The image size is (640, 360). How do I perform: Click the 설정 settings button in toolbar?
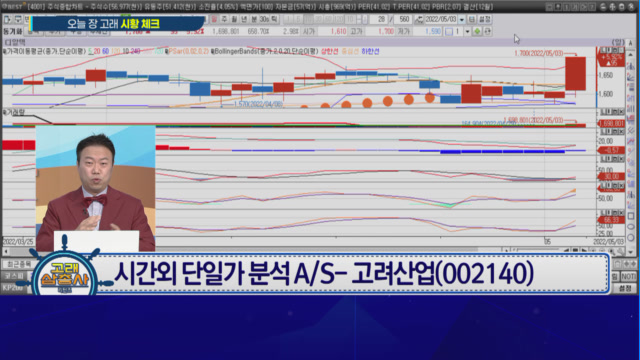tap(484, 19)
